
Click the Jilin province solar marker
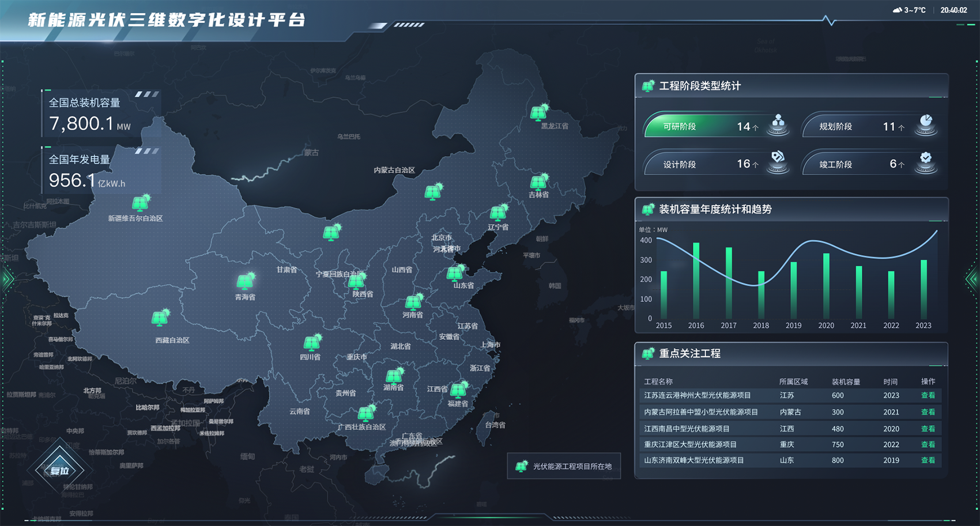click(539, 182)
